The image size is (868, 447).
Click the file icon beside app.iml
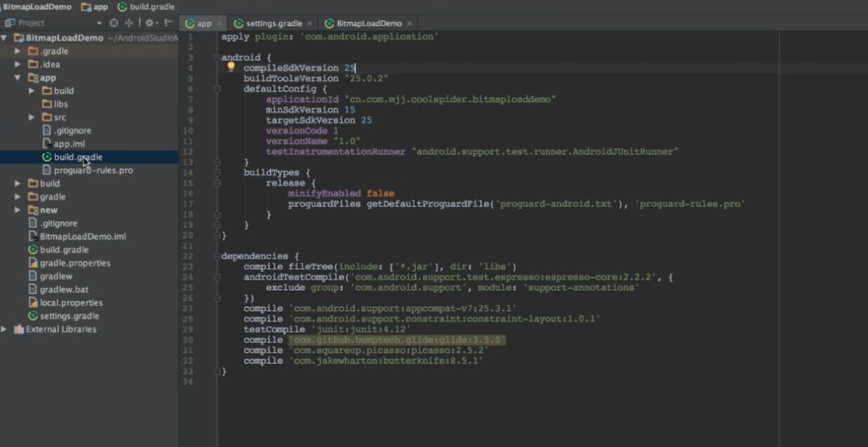click(x=47, y=144)
